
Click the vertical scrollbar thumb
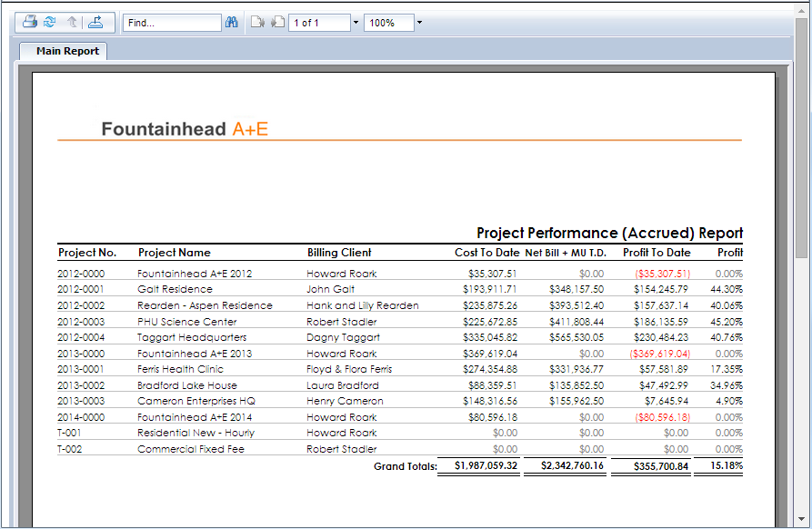point(802,273)
